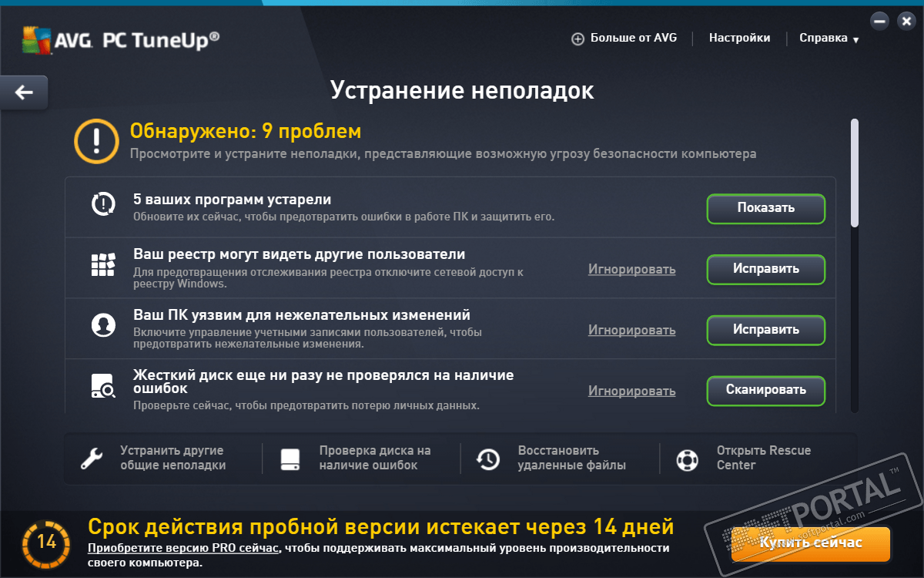Click the 14-day trial countdown icon

tap(47, 543)
